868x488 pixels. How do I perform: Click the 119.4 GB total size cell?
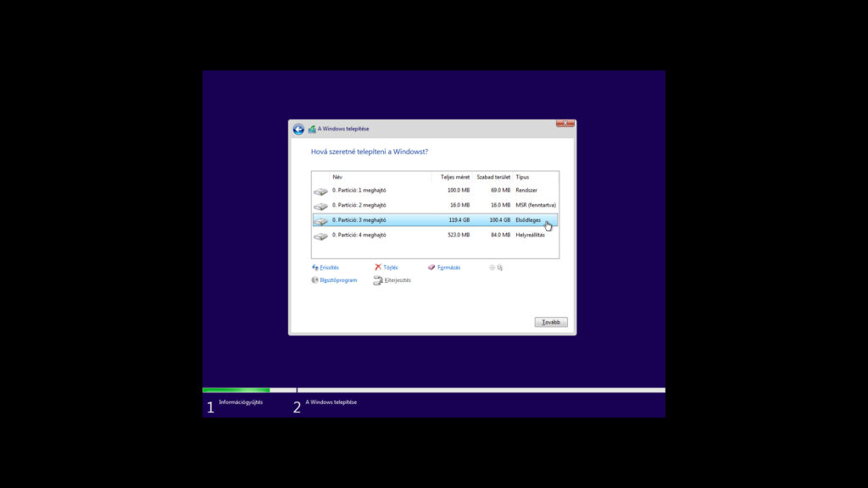(x=459, y=220)
